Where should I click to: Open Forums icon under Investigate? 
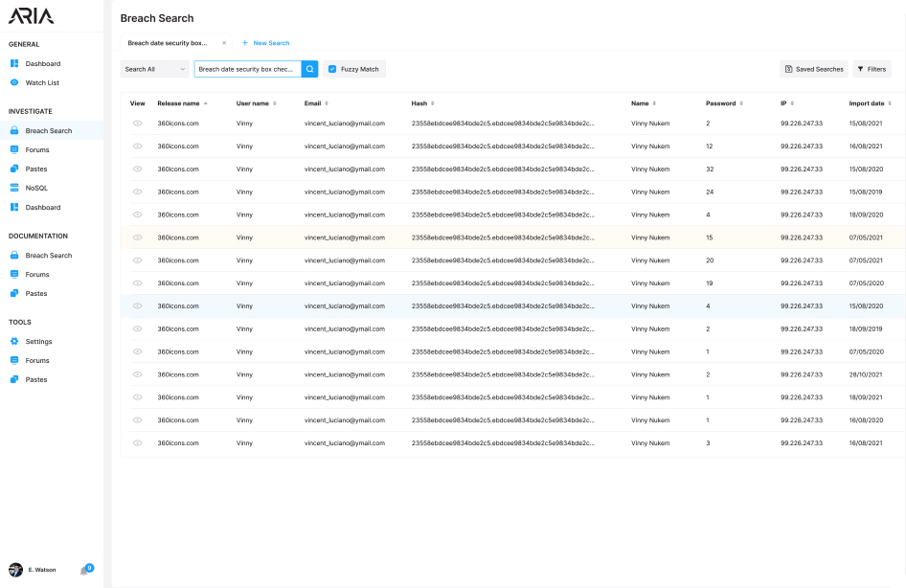coord(14,149)
